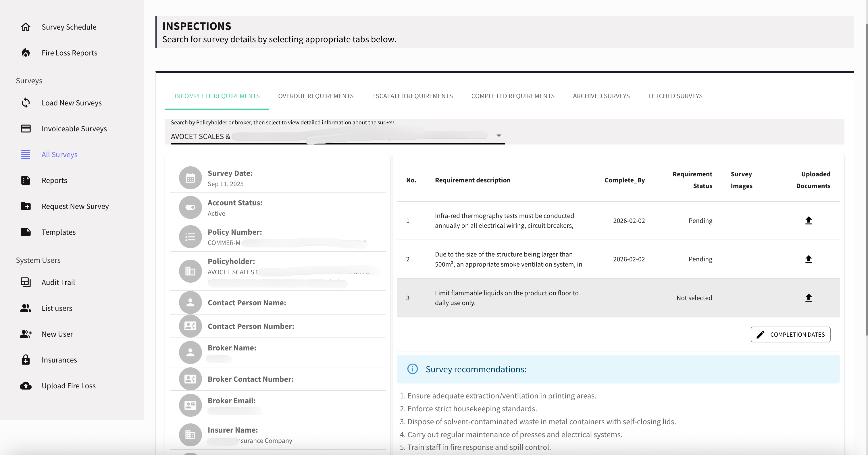Click the Upload Fire Loss cloud icon
Viewport: 868px width, 455px height.
(x=26, y=385)
